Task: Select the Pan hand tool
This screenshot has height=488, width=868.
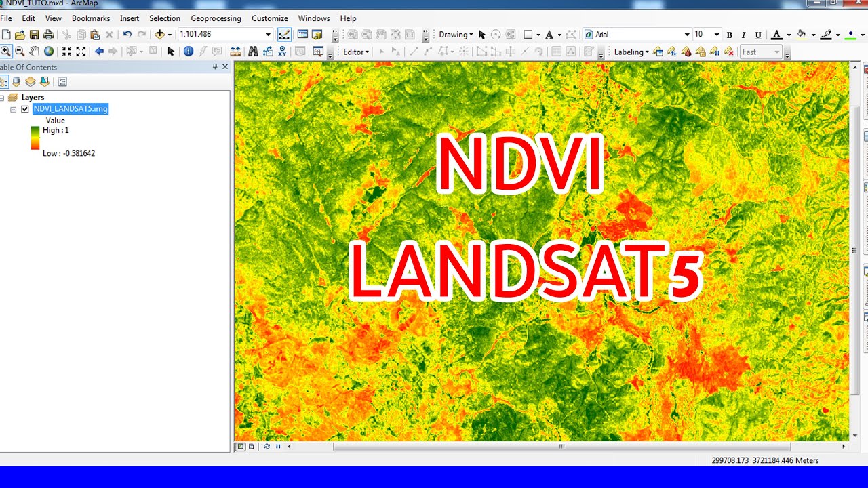Action: point(34,52)
